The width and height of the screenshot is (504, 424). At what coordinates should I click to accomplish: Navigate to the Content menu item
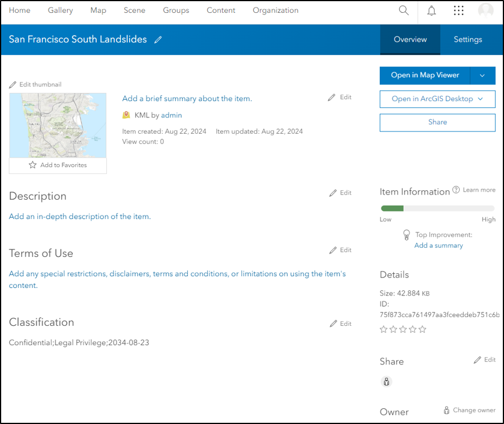(x=220, y=10)
